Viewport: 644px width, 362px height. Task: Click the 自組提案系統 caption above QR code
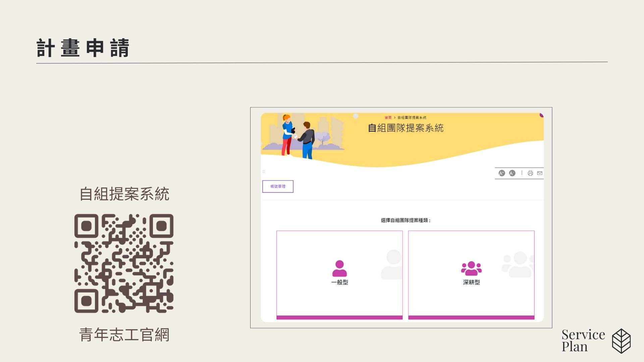124,194
